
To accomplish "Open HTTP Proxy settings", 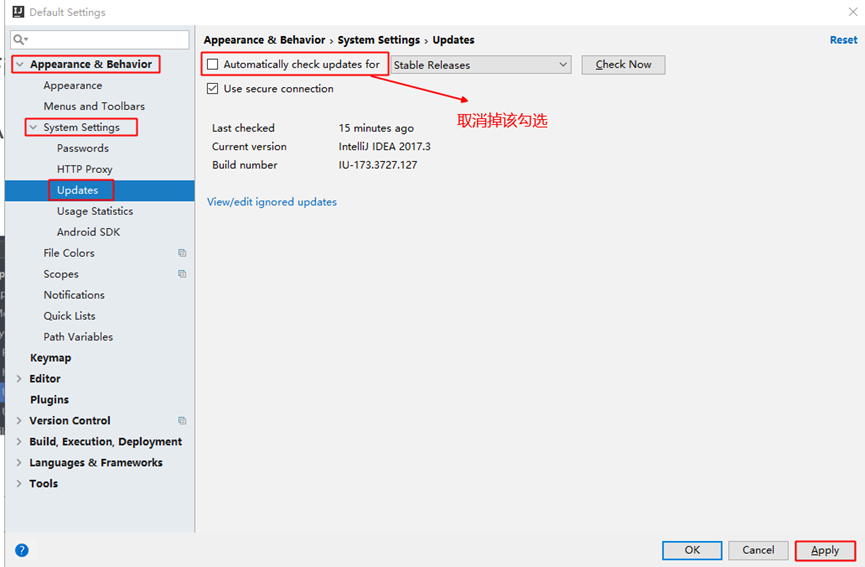I will (84, 169).
